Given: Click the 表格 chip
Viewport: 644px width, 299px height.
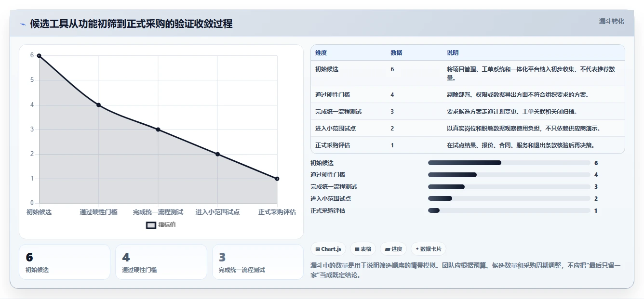Looking at the screenshot, I should point(363,249).
